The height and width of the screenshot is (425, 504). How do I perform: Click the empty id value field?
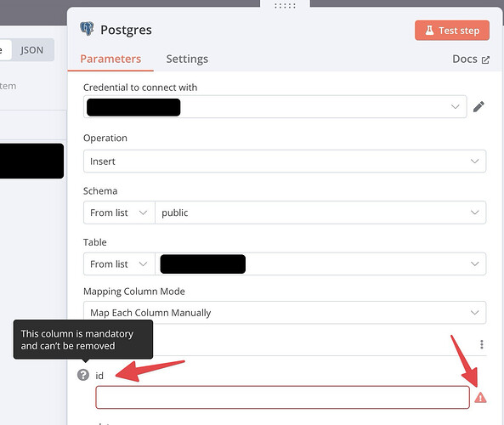282,397
